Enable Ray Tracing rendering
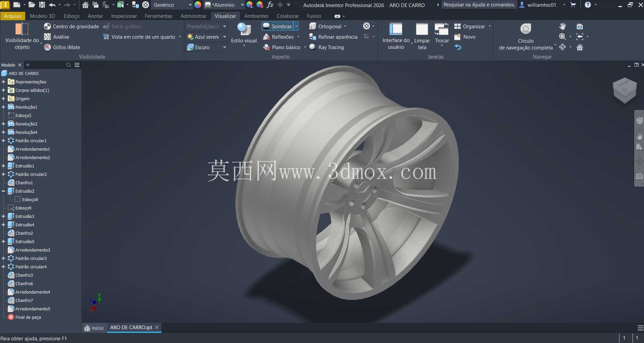 point(327,47)
